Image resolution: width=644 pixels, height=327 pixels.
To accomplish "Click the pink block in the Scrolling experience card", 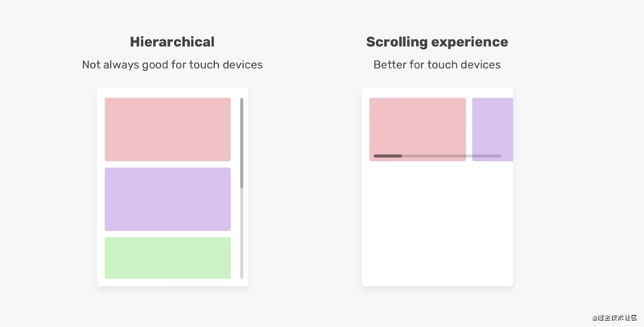I will 417,130.
